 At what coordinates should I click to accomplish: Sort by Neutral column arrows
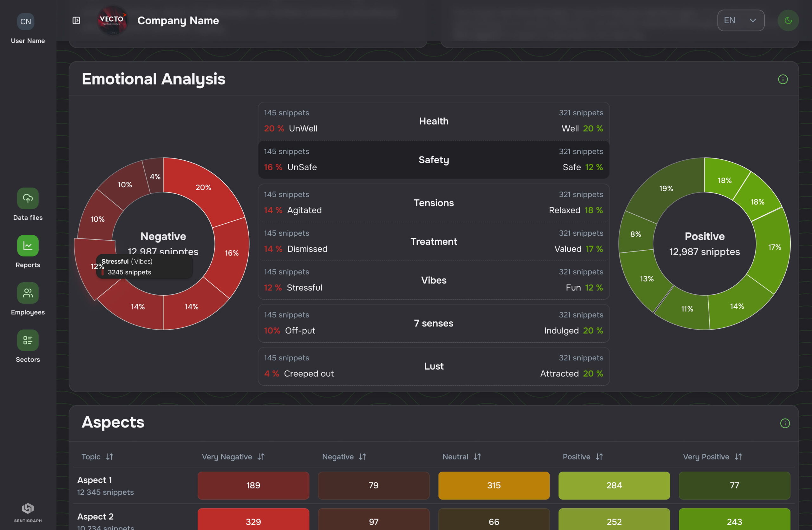tap(477, 457)
